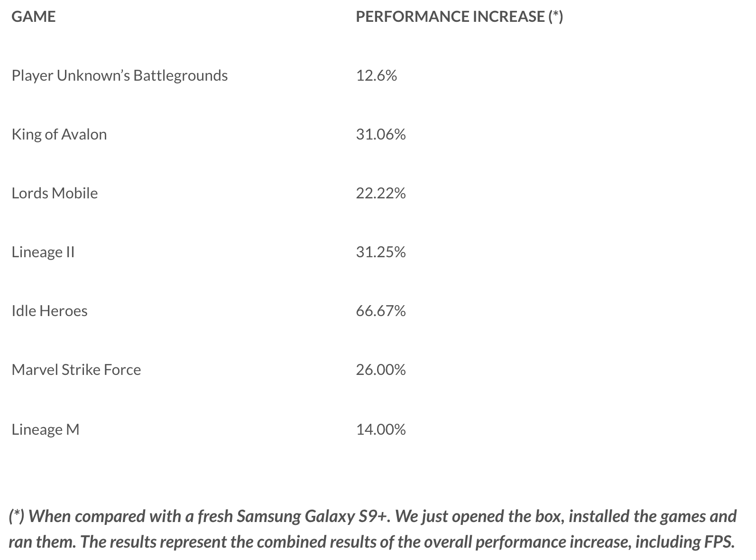
Task: Select the Player Unknown's Battlegrounds row text
Action: coord(120,76)
